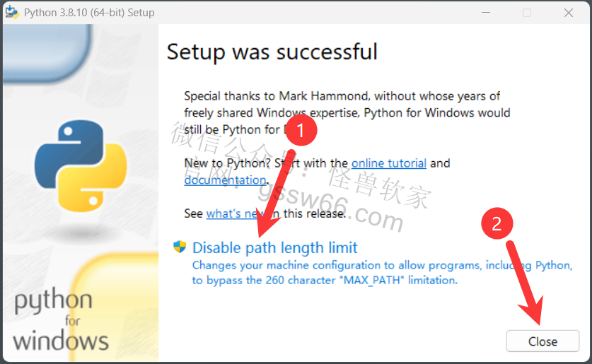The height and width of the screenshot is (364, 592).
Task: Open the online tutorial link
Action: (389, 163)
